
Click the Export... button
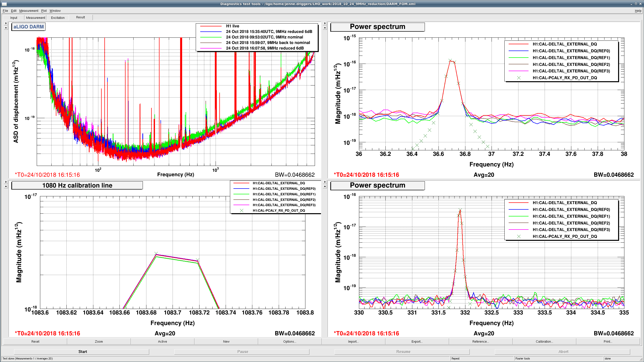[417, 341]
